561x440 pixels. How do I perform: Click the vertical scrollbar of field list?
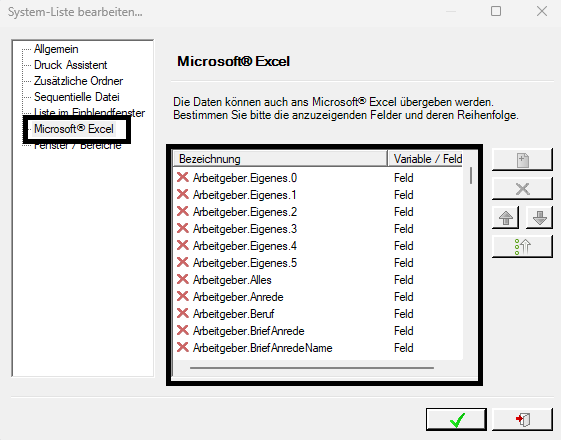tap(471, 175)
